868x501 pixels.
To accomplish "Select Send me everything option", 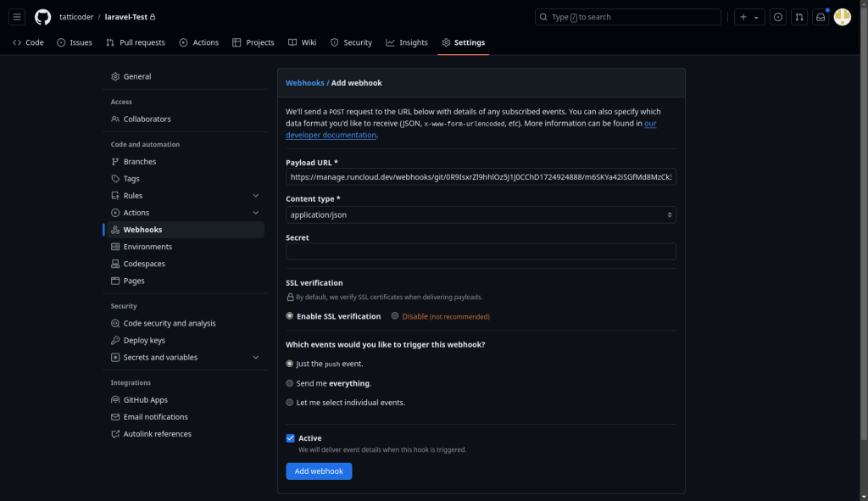I will (x=290, y=383).
